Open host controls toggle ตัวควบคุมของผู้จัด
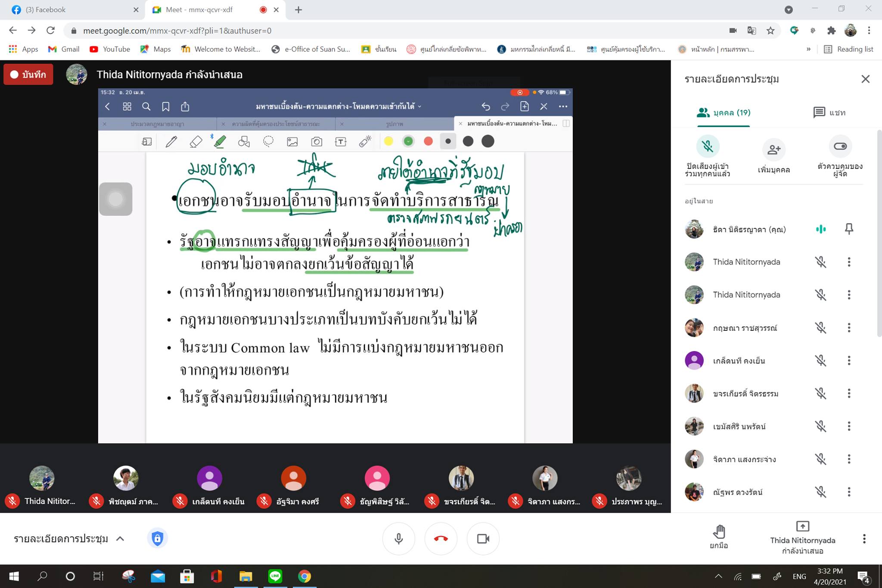 [840, 147]
